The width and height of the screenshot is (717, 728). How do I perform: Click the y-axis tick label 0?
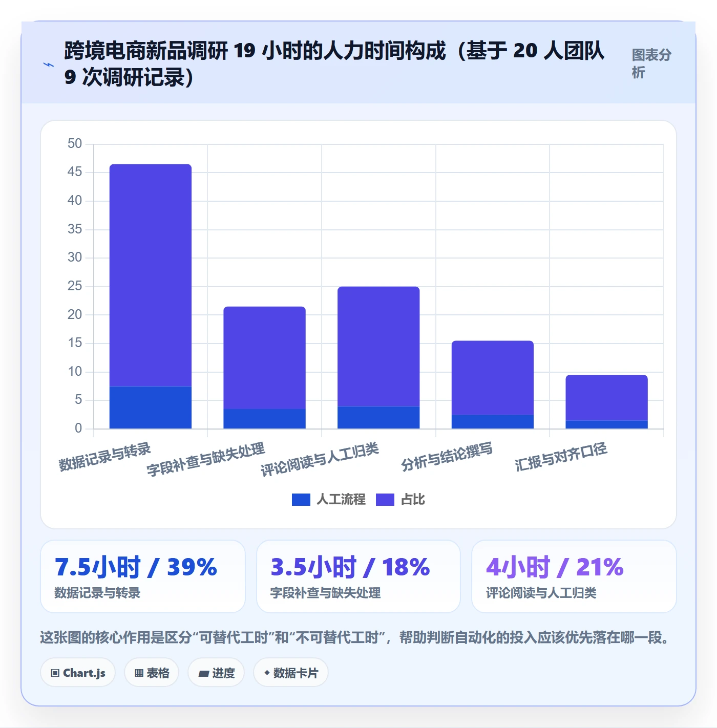coord(78,429)
